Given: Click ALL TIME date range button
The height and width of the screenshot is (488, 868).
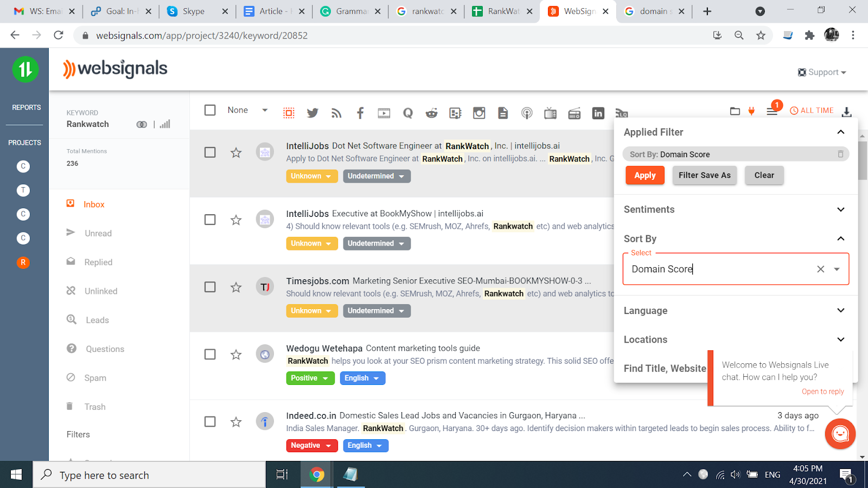Looking at the screenshot, I should (812, 111).
